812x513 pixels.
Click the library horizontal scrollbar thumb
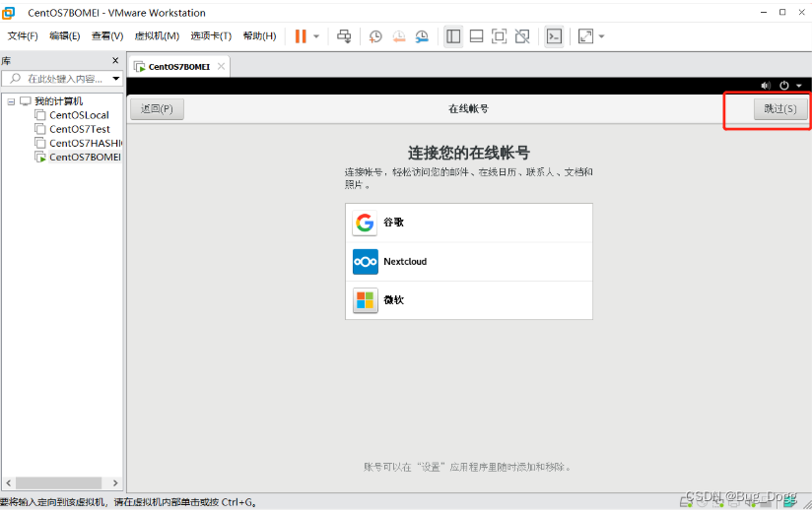pyautogui.click(x=58, y=483)
